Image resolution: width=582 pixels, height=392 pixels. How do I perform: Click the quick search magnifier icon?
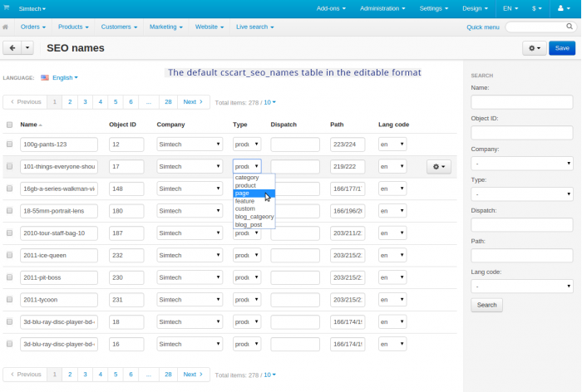(570, 27)
